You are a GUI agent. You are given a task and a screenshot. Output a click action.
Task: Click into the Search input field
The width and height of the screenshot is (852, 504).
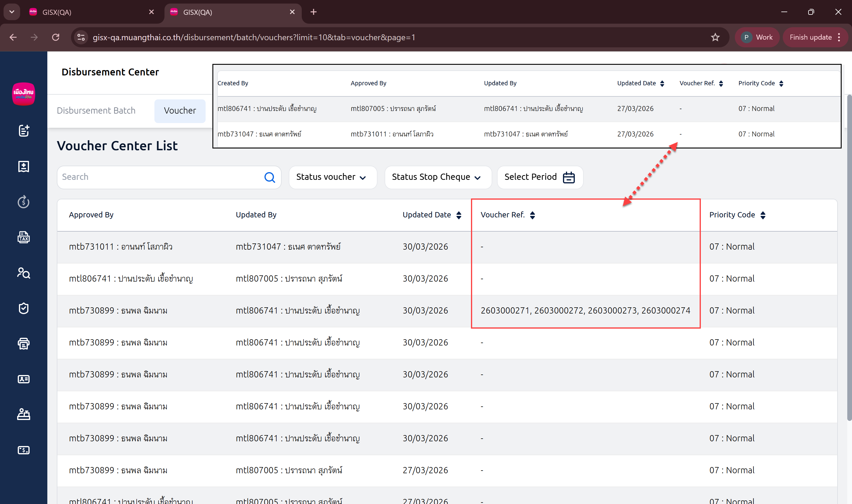click(159, 177)
